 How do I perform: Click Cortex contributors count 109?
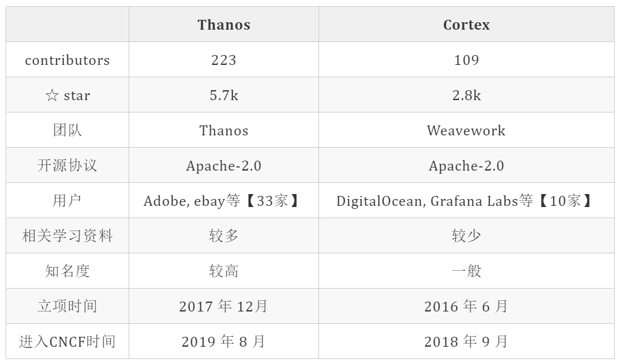pyautogui.click(x=466, y=60)
